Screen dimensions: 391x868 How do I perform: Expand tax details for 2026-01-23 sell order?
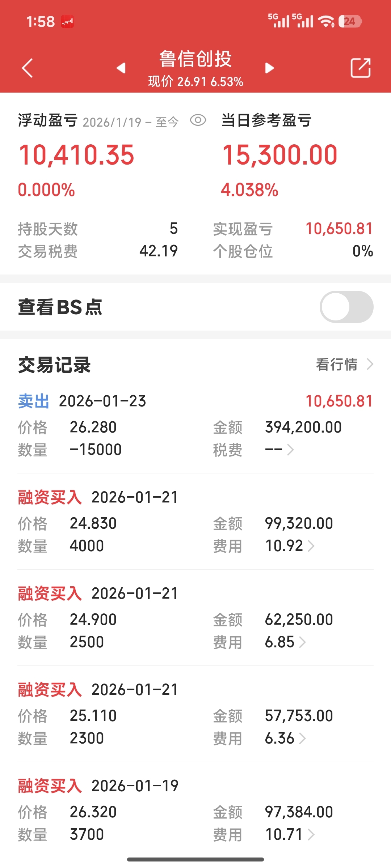click(290, 450)
